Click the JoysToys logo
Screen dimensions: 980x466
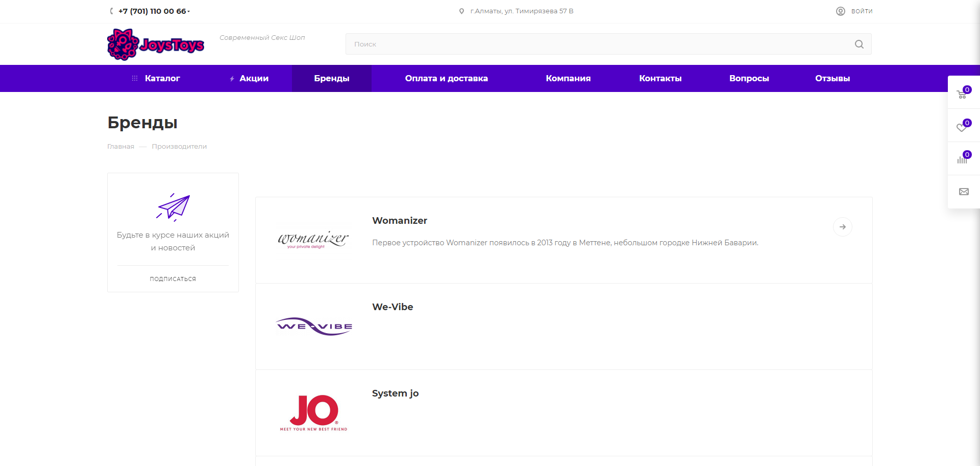tap(156, 44)
